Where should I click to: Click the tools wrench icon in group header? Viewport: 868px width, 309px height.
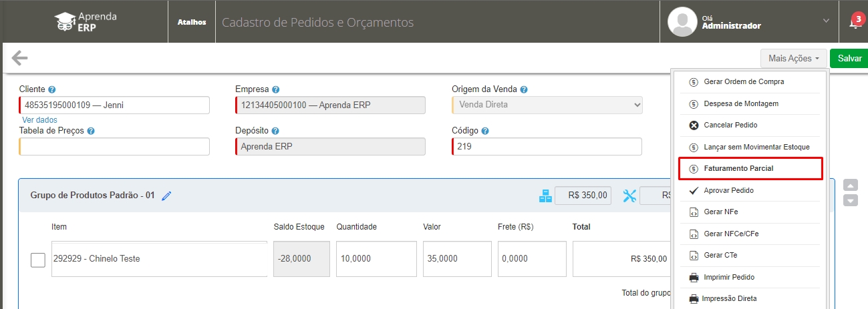(629, 196)
